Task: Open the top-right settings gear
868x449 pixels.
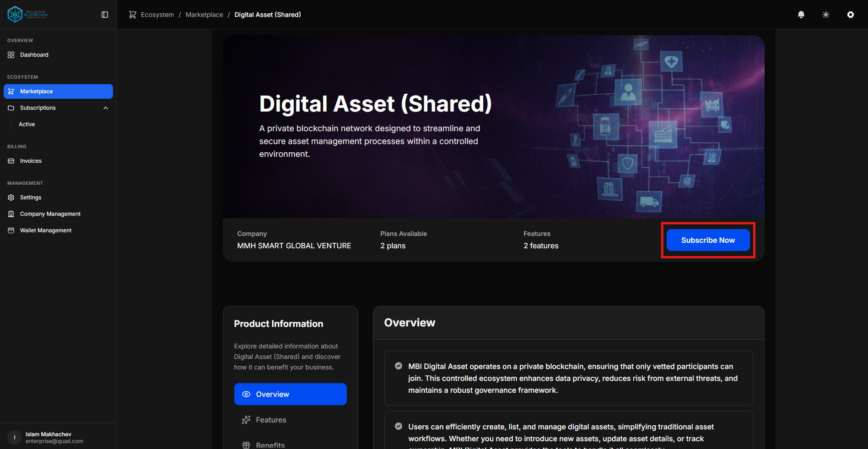Action: click(x=850, y=14)
